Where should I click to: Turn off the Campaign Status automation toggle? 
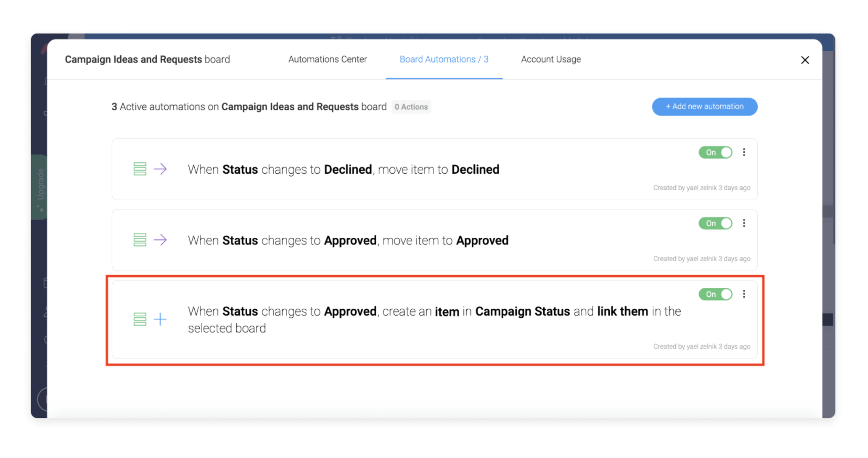(715, 294)
